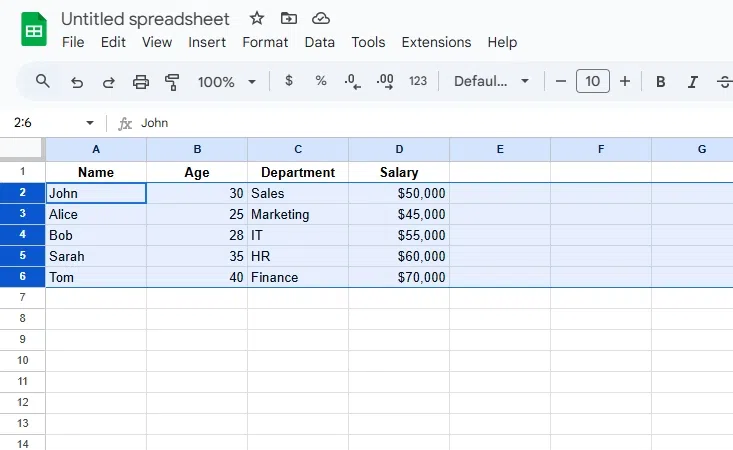Image resolution: width=733 pixels, height=450 pixels.
Task: Select the cell containing HR
Action: click(298, 256)
